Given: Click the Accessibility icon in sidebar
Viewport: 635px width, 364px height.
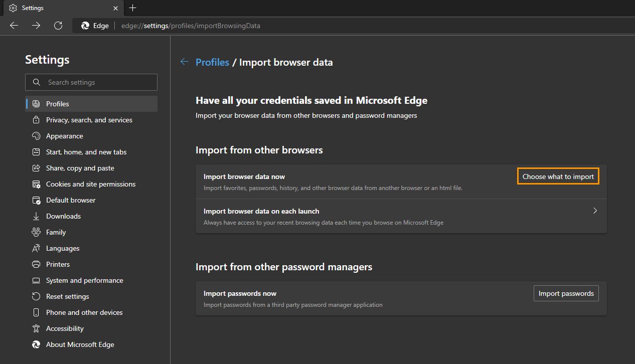Looking at the screenshot, I should [x=36, y=328].
